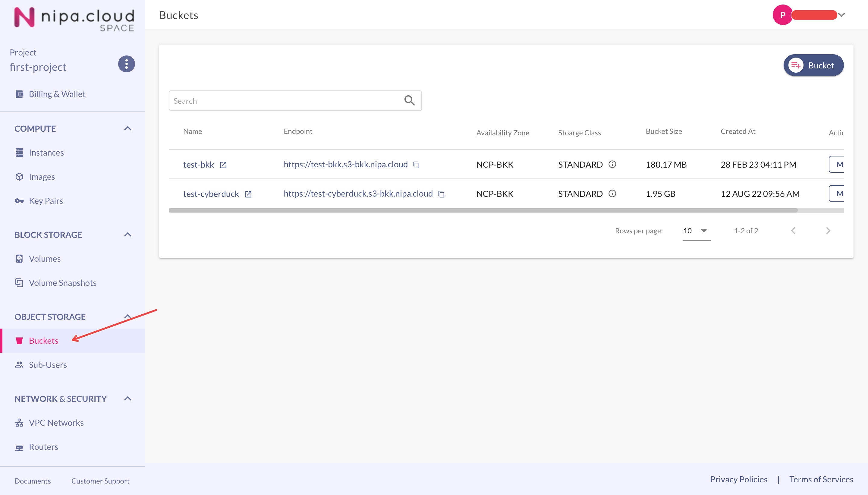Focus the bucket Search field

(285, 101)
